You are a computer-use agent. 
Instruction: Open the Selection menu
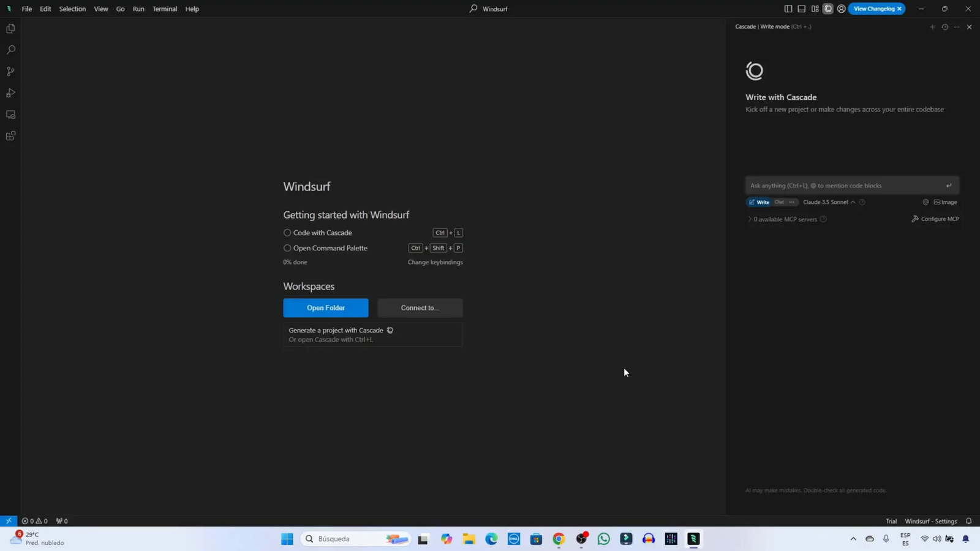coord(72,9)
